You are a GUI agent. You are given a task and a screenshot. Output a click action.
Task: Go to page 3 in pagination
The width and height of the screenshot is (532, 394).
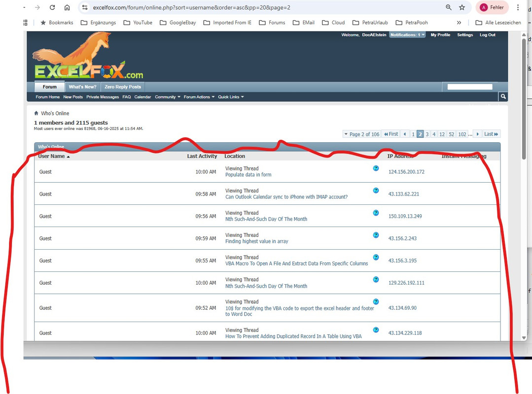click(427, 134)
